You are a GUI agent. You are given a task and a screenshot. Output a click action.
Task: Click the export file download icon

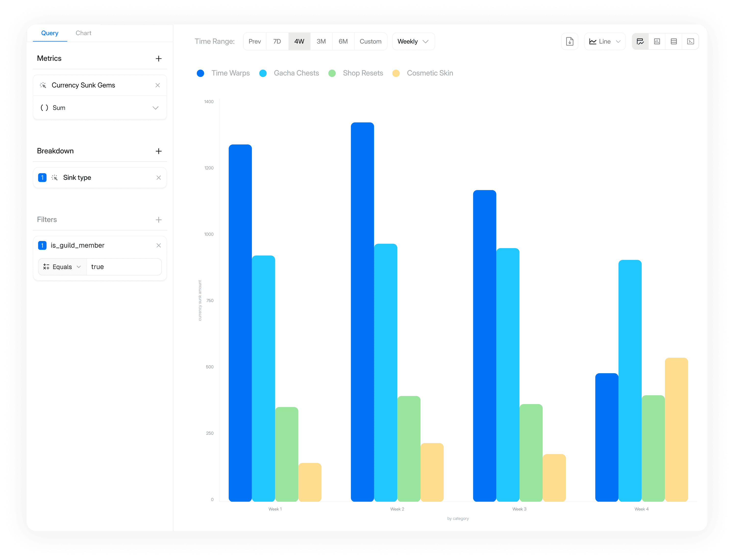point(569,41)
